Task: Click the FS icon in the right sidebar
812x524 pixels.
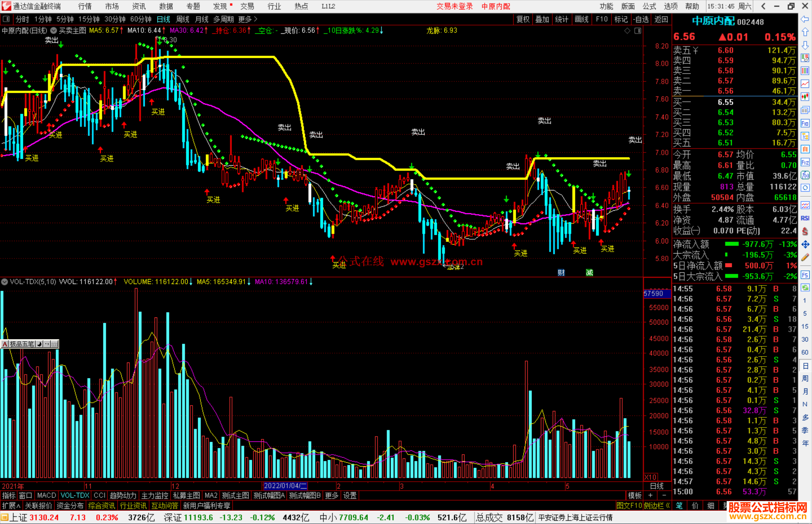Action: (x=805, y=275)
